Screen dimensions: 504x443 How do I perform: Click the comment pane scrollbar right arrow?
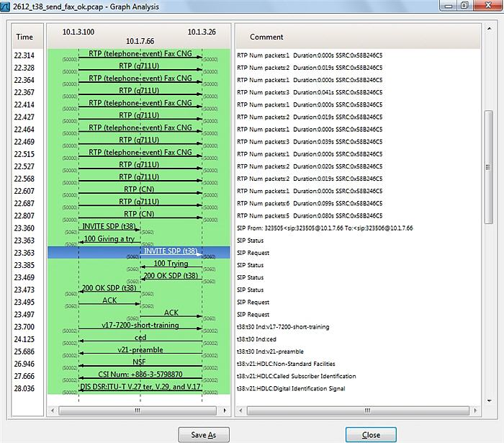click(x=476, y=411)
